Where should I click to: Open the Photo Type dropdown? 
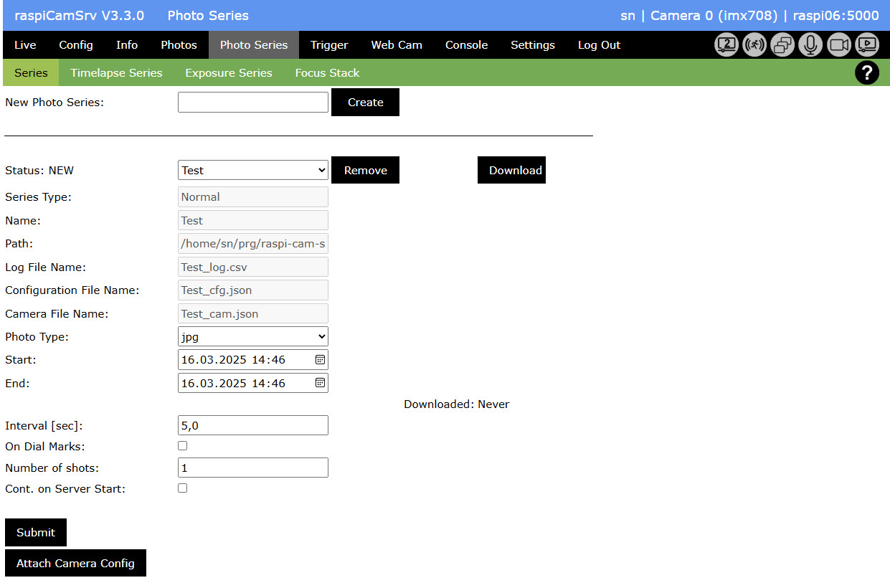click(252, 336)
